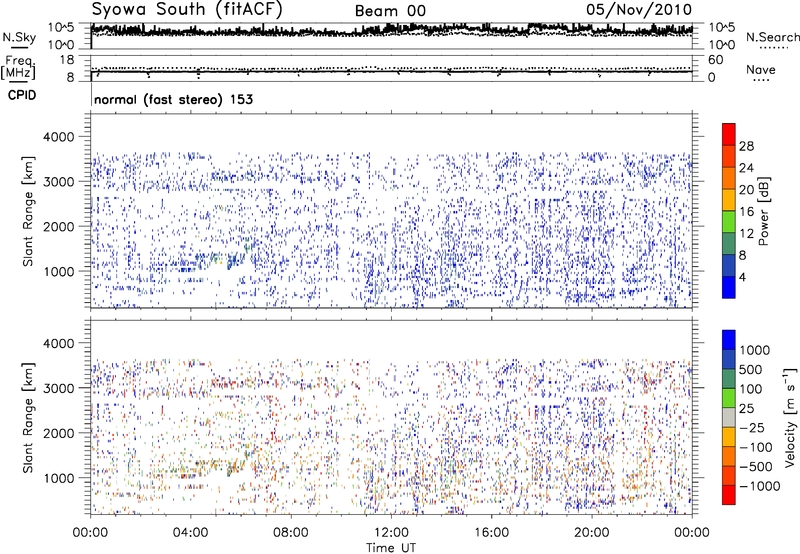Click the '12:00' time axis tick label

tap(391, 533)
